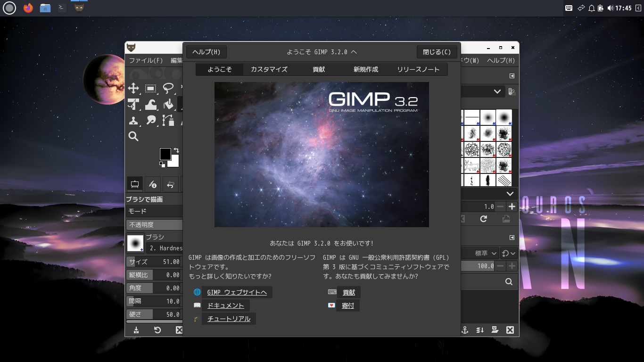Image resolution: width=644 pixels, height=362 pixels.
Task: Click the heart icon beside 寄付
Action: pyautogui.click(x=332, y=305)
